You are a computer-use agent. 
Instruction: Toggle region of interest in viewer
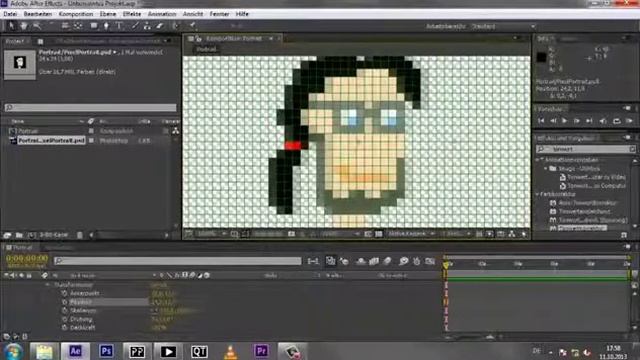[x=368, y=234]
